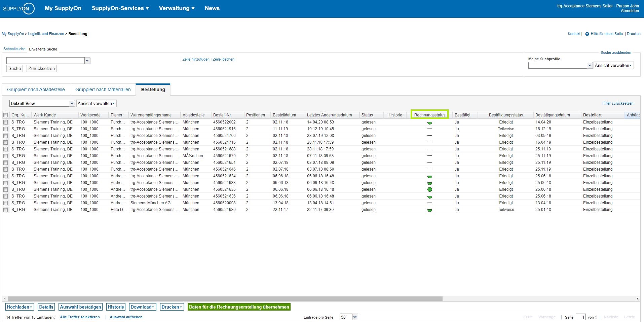This screenshot has height=322, width=644.
Task: Go to My SupplyOn in top navigation
Action: [63, 8]
